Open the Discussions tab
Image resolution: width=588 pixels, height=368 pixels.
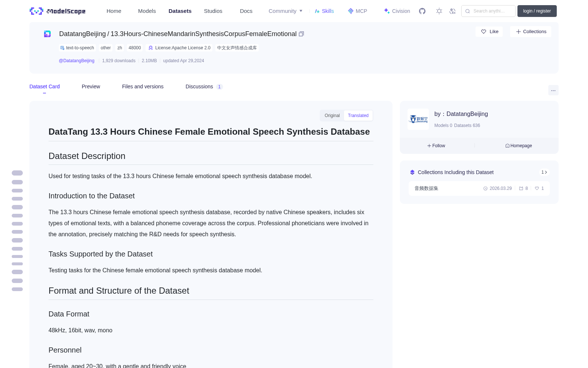tap(204, 86)
